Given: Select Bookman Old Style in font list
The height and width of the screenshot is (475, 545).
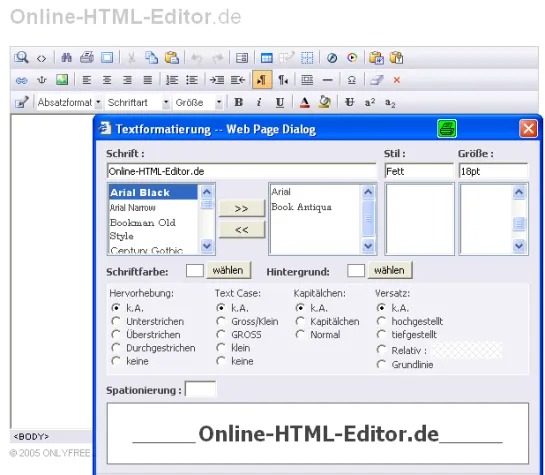Looking at the screenshot, I should click(x=153, y=229).
